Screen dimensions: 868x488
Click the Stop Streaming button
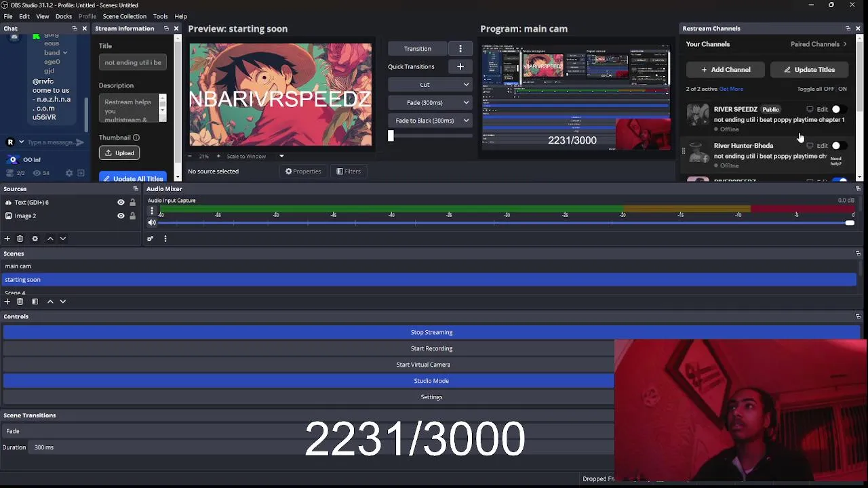(431, 332)
